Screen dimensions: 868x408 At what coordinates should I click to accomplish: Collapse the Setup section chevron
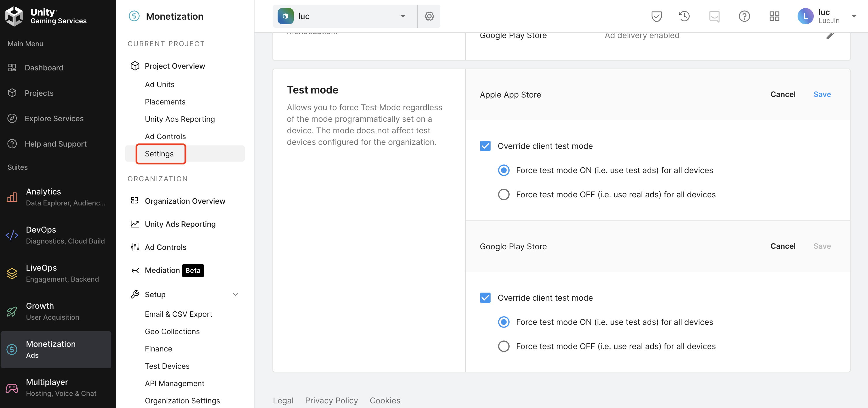coord(235,294)
